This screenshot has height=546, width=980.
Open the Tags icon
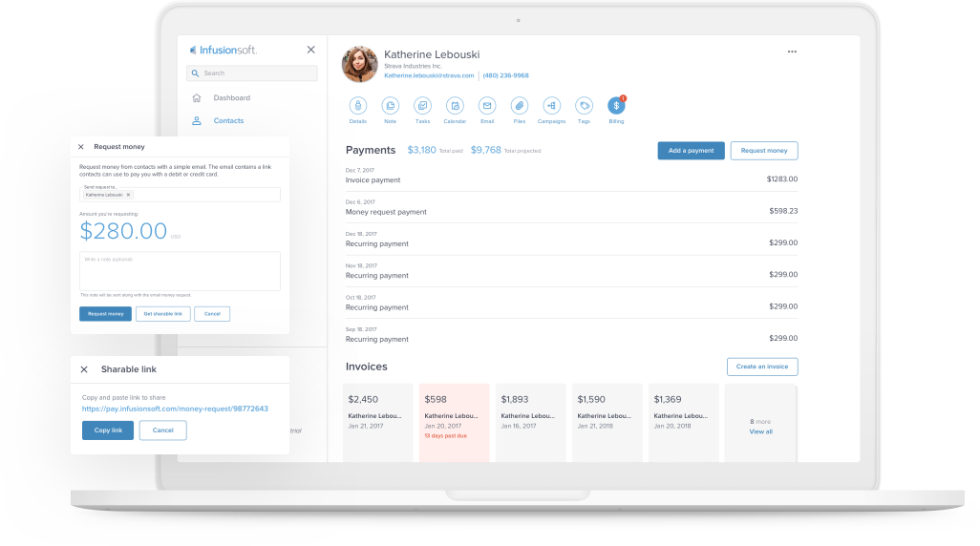(x=584, y=106)
